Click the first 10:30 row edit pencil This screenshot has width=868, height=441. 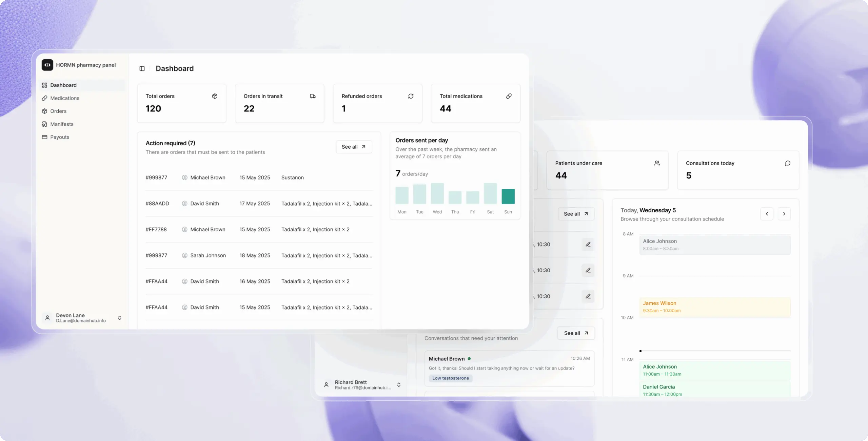[588, 244]
